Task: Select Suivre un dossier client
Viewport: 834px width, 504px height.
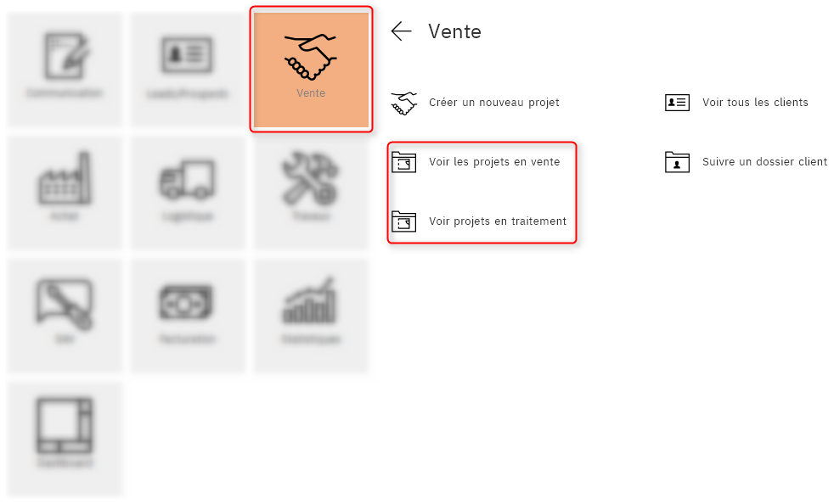Action: point(765,162)
